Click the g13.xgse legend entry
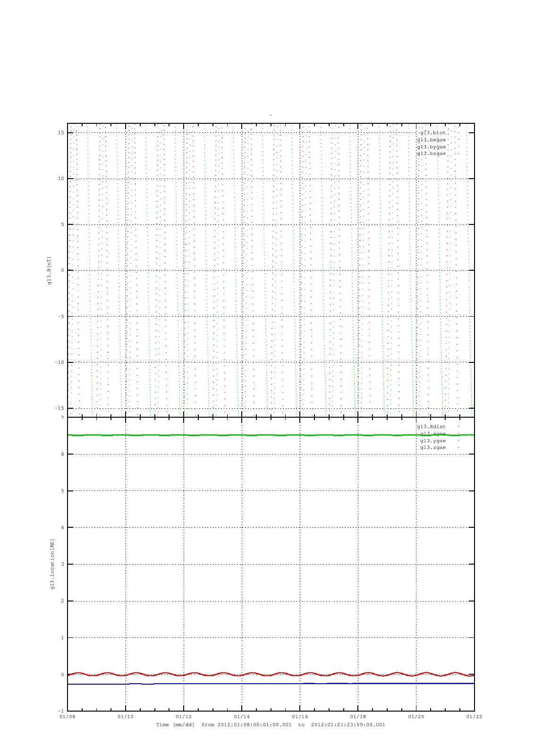This screenshot has height=756, width=534. click(433, 434)
